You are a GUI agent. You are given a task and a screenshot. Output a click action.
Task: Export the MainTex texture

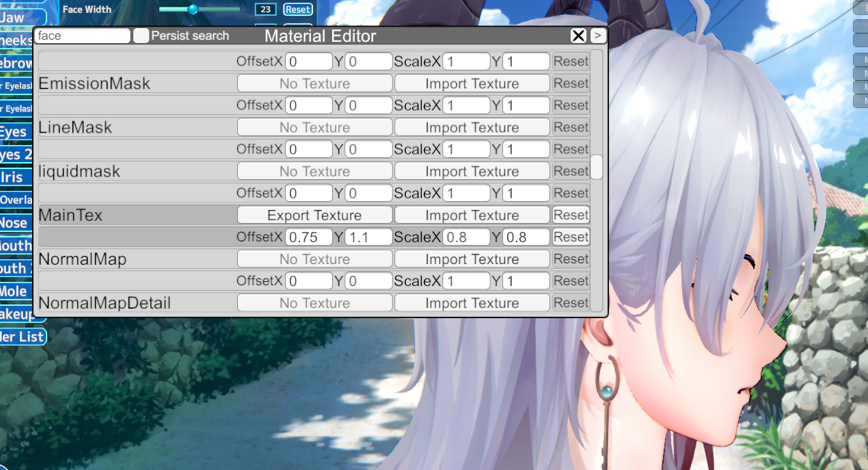[314, 216]
